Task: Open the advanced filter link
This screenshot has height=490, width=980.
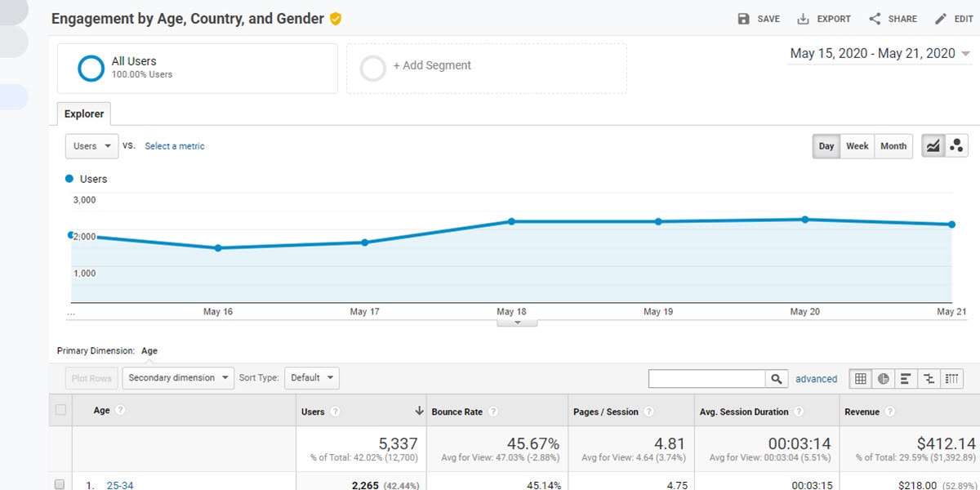Action: tap(816, 379)
